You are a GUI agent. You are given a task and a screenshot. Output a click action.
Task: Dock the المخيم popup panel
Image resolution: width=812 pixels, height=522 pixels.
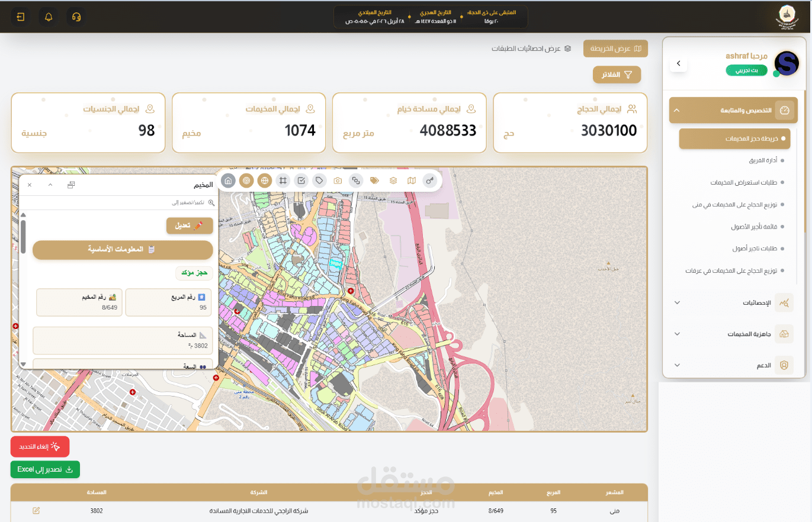[71, 185]
